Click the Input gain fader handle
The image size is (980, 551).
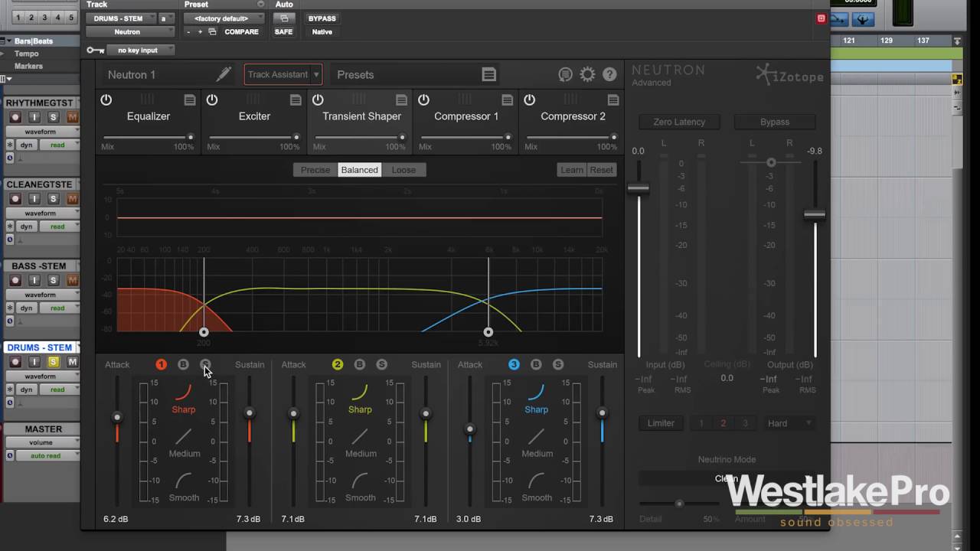pos(639,188)
